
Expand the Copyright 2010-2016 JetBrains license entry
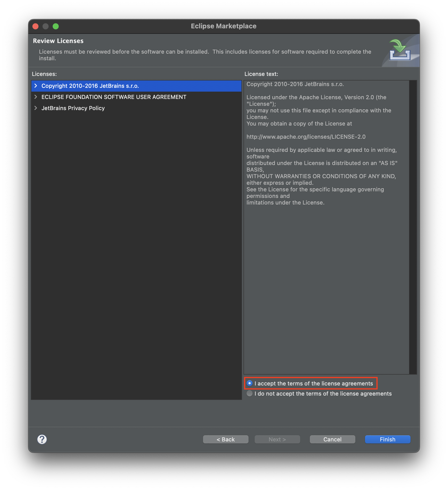pyautogui.click(x=36, y=86)
